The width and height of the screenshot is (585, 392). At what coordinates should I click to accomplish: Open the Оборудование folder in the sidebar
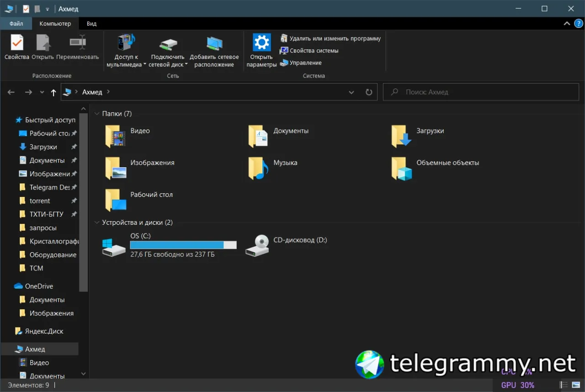48,255
